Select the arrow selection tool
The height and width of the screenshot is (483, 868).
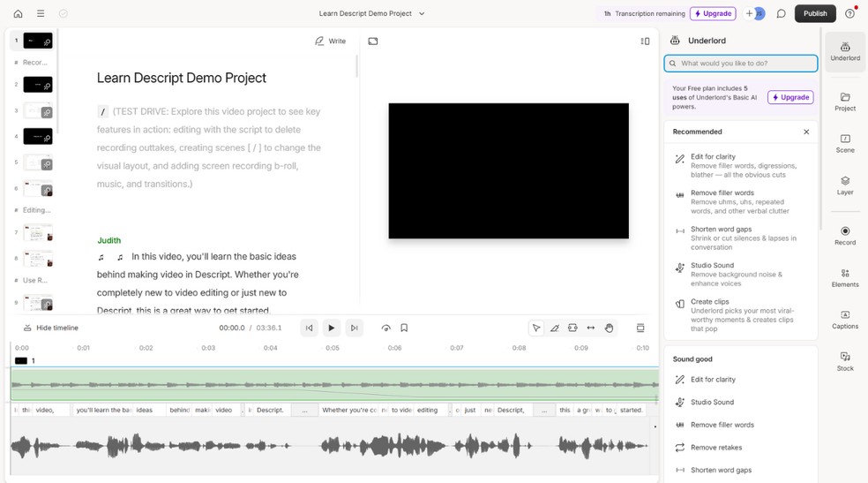536,328
